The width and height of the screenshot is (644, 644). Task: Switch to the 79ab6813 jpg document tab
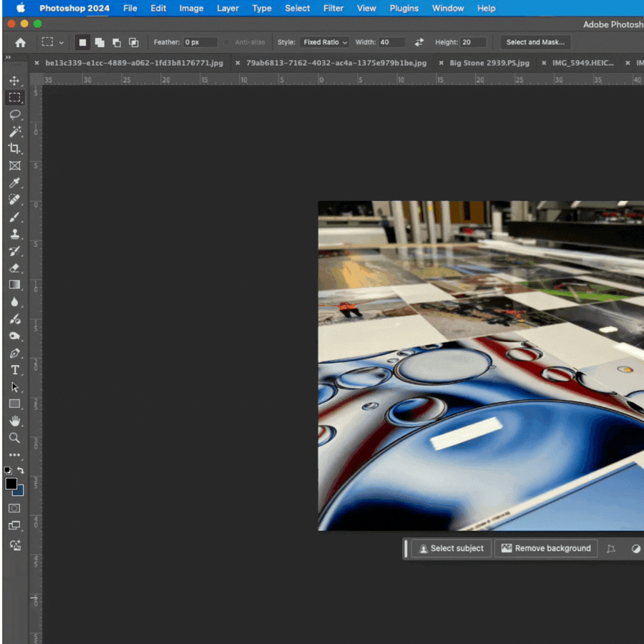point(336,63)
